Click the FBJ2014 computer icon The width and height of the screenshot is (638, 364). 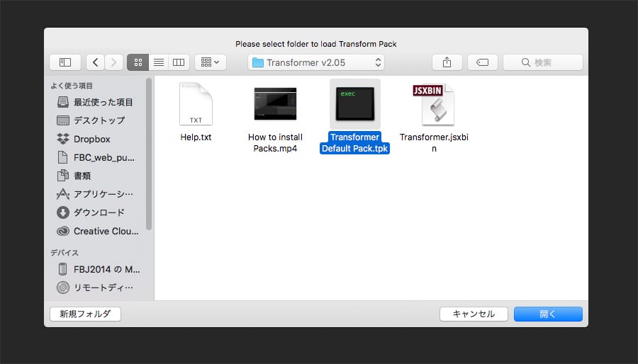pyautogui.click(x=62, y=269)
